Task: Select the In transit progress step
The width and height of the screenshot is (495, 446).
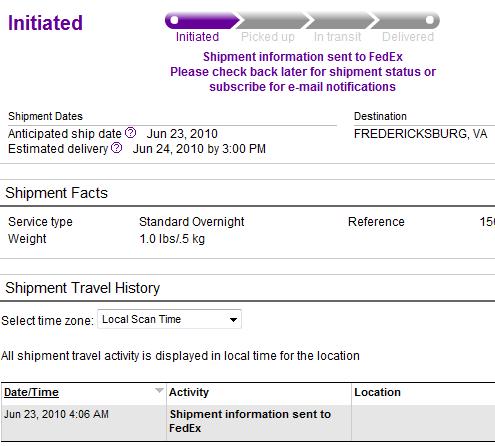Action: pos(337,37)
